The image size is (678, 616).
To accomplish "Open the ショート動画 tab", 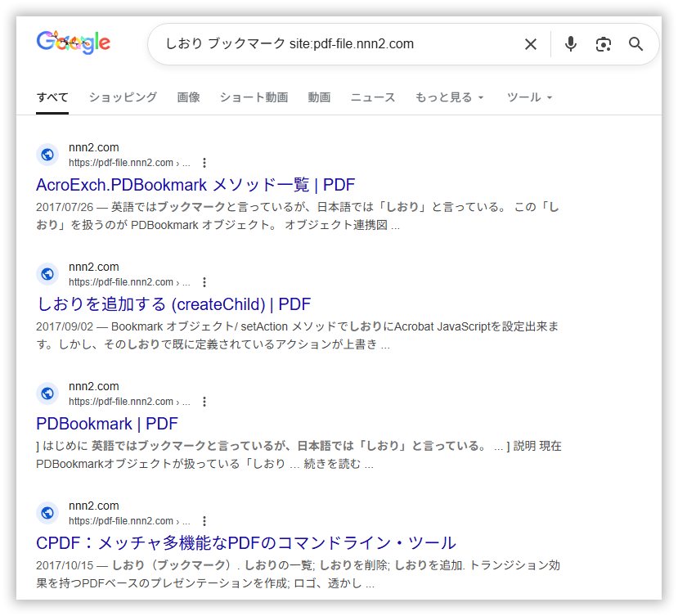I will tap(254, 97).
